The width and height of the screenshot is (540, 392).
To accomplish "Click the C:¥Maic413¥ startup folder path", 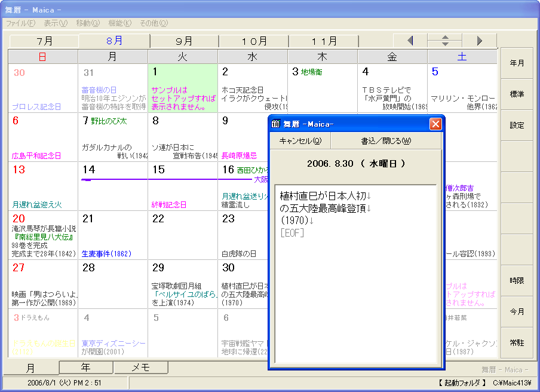I will pyautogui.click(x=512, y=382).
